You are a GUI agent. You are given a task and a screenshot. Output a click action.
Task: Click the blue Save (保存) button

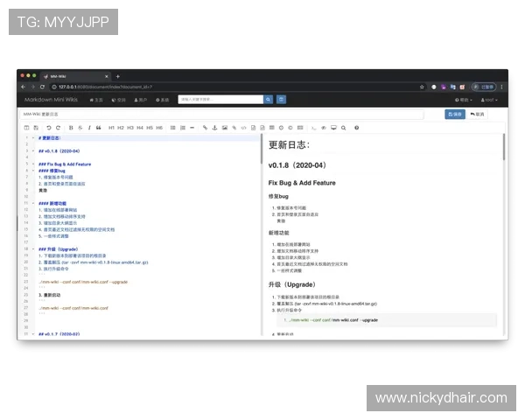[x=455, y=115]
